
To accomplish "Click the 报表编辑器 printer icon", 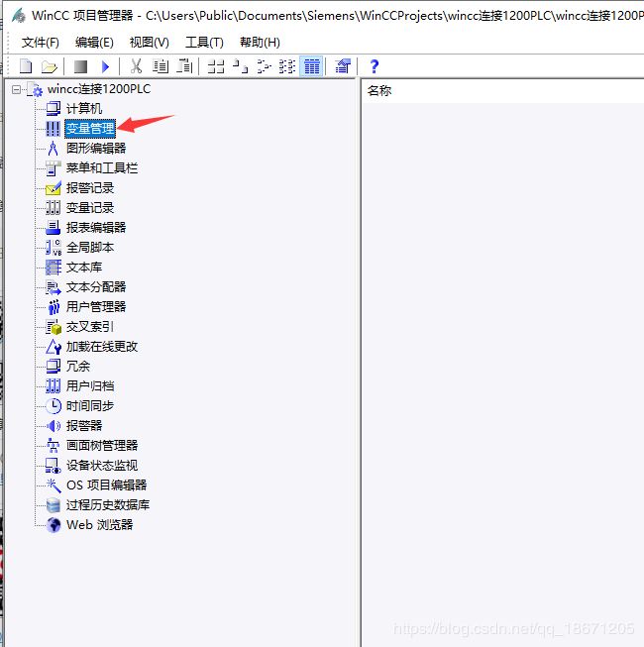I will tap(54, 227).
